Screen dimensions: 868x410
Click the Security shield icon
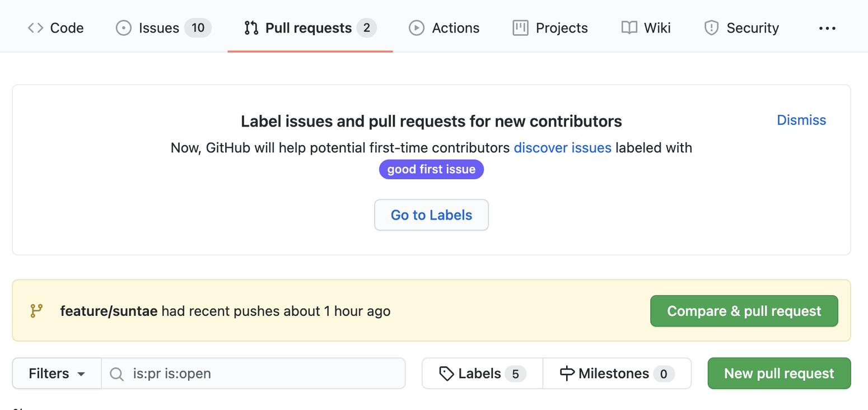pyautogui.click(x=711, y=28)
